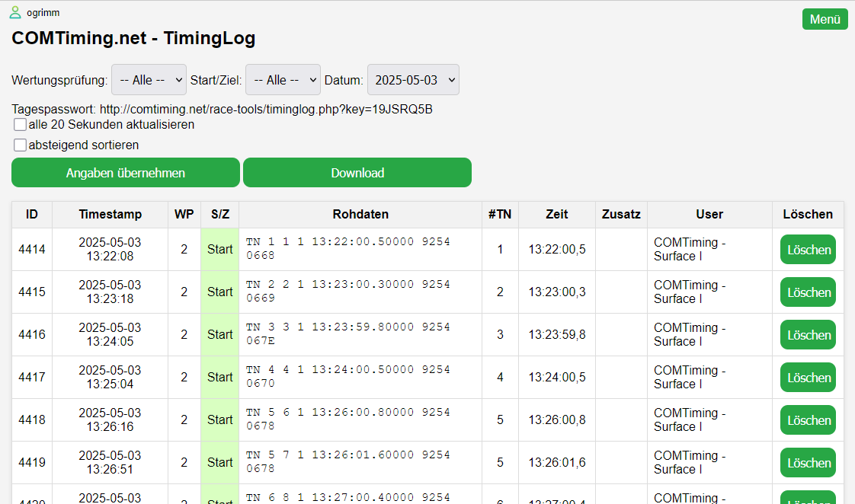Click the WP column header
855x504 pixels.
coord(184,215)
